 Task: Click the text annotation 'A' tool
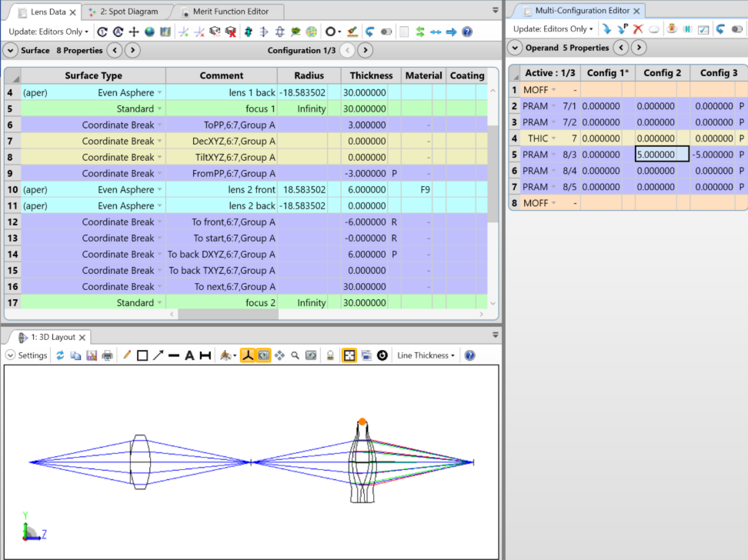click(189, 355)
